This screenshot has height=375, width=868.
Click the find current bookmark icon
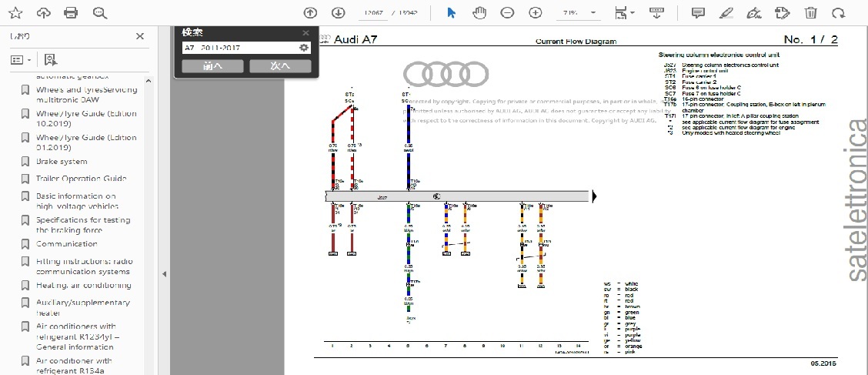pos(50,60)
